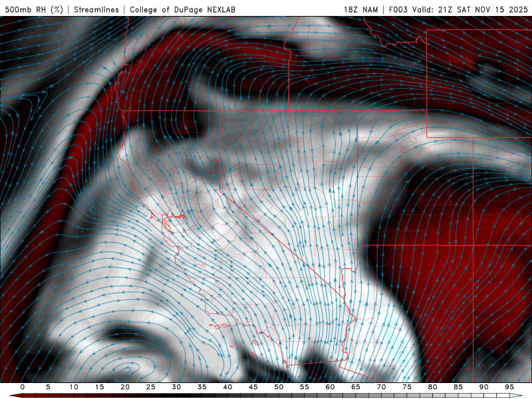Click the "F003 Valid: 21Z SAT NOV 15 2025" text
Screen dimensions: 532x399
[x=458, y=9]
